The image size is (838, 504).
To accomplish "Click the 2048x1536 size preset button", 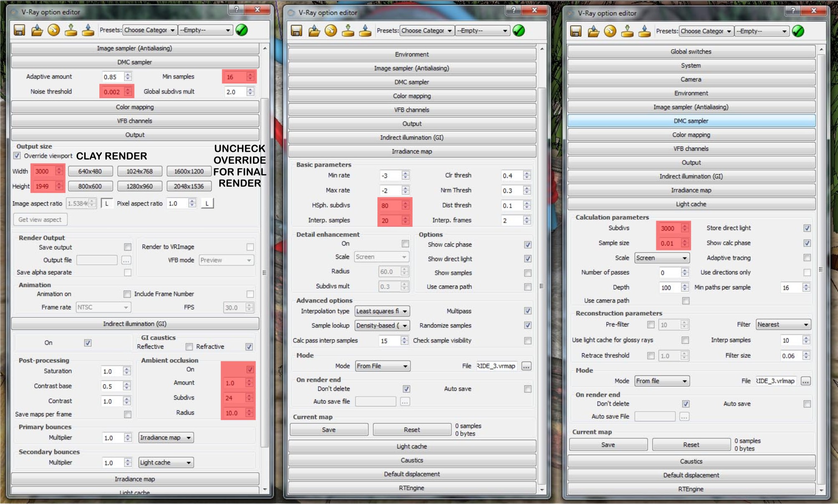I will (x=189, y=186).
